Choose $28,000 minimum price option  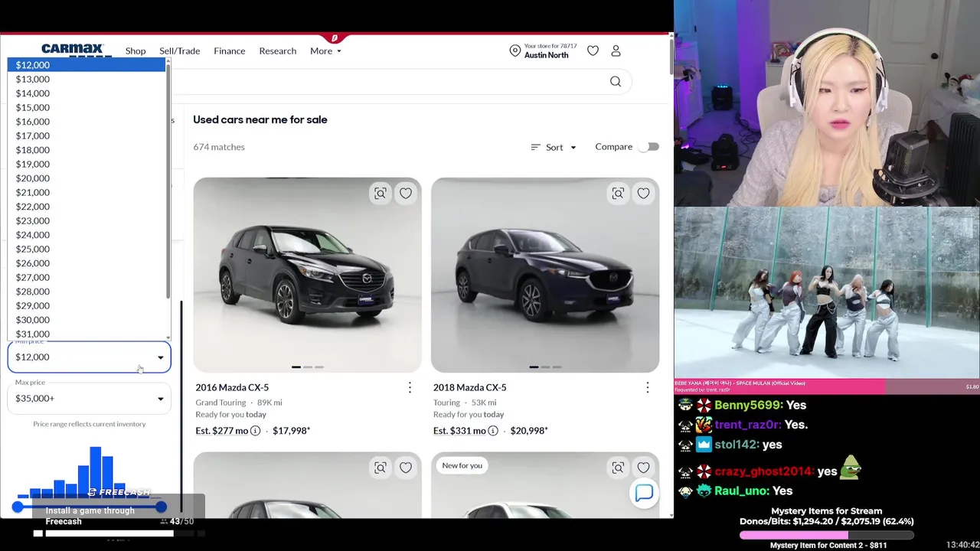(x=86, y=292)
